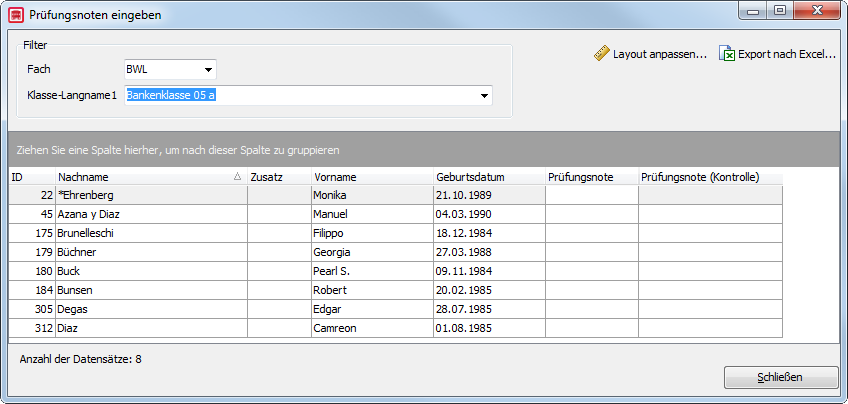Open the Fach dropdown arrow
This screenshot has height=404, width=848.
click(208, 70)
